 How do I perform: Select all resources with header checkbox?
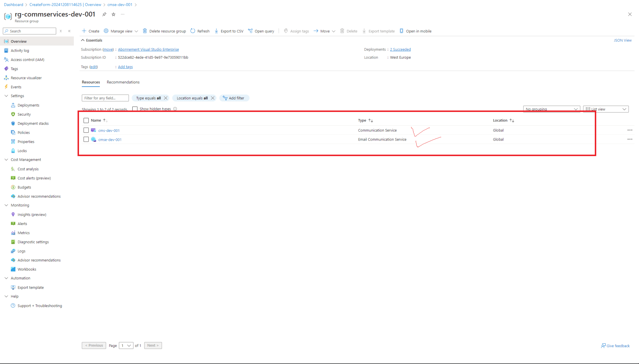pos(86,120)
